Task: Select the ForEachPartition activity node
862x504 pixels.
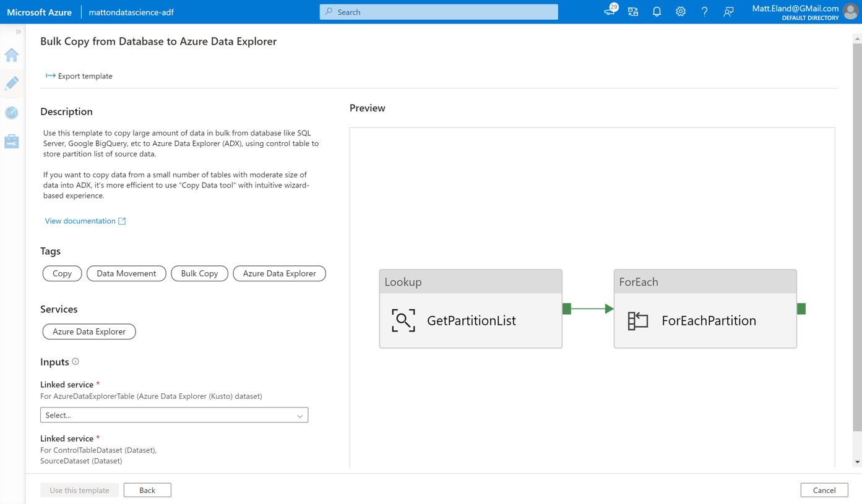Action: coord(705,309)
